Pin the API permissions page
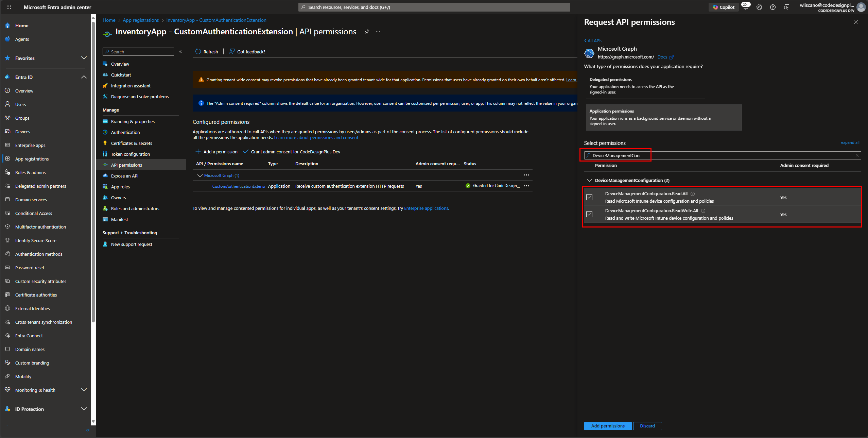Screen dimensions: 868x438 367,32
